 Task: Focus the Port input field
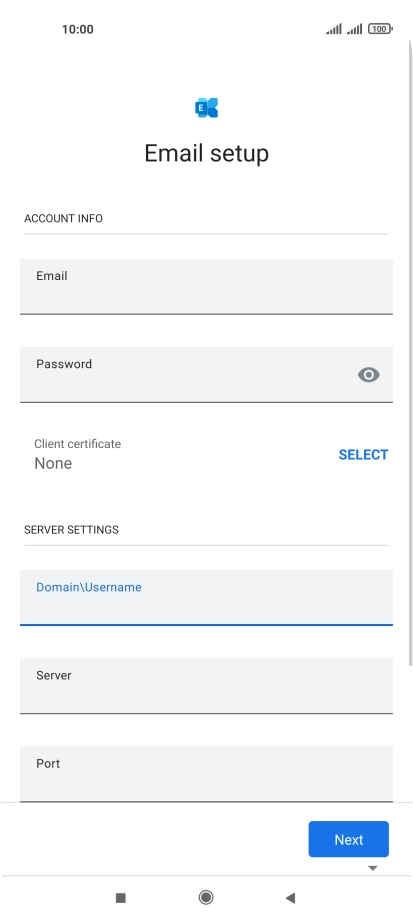(206, 774)
